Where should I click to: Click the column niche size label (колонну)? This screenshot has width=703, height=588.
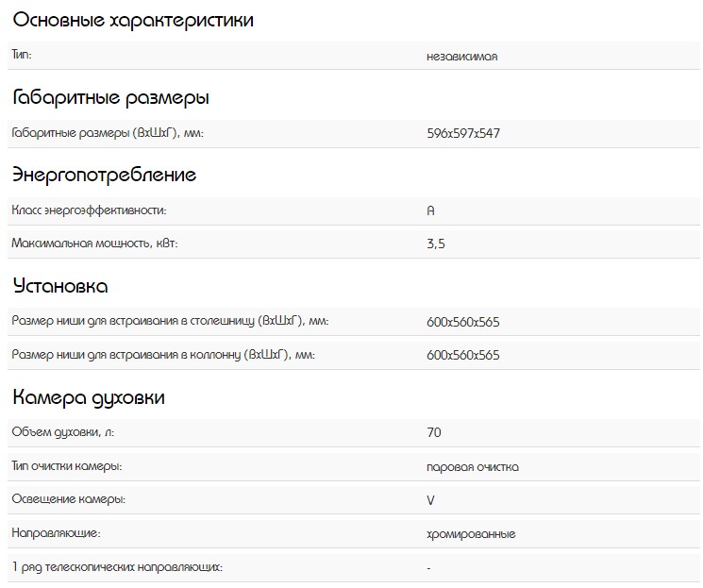click(162, 355)
